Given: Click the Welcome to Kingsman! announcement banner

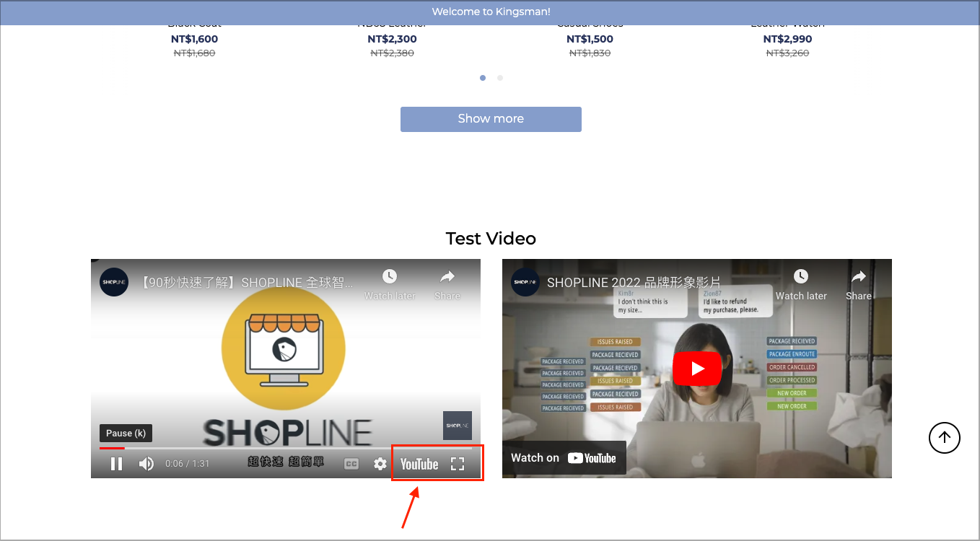Looking at the screenshot, I should coord(491,12).
